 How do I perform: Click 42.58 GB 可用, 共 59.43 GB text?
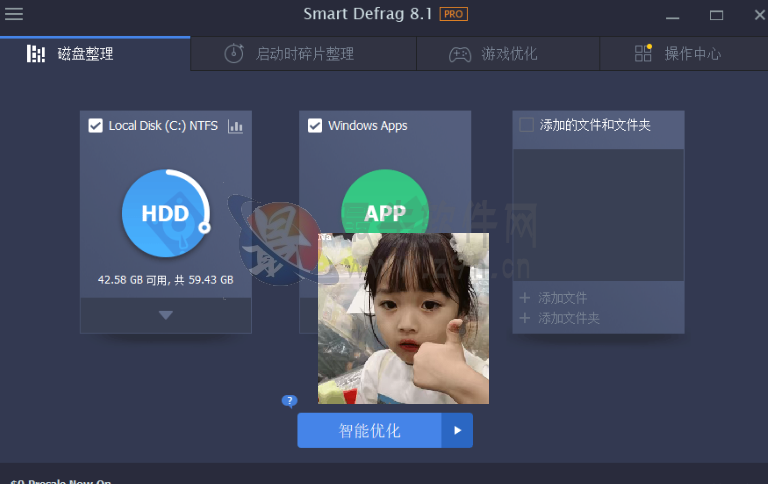(x=166, y=280)
